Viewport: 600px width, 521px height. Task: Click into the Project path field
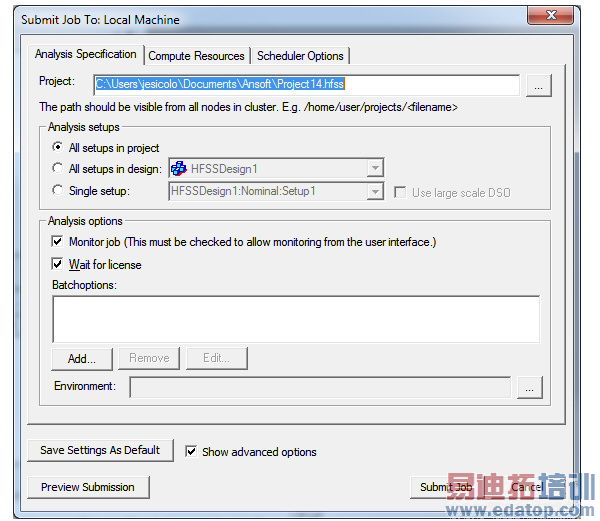click(x=306, y=84)
